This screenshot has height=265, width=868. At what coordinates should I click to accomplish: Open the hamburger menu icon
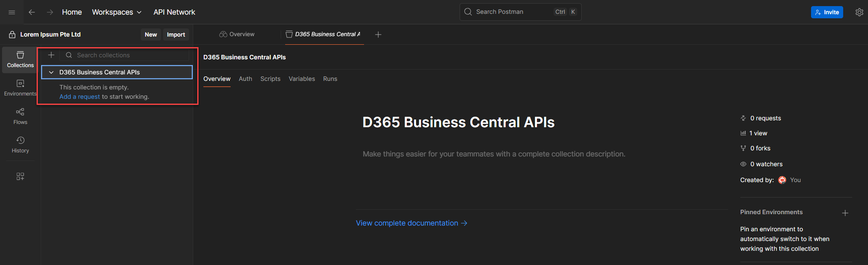[12, 12]
